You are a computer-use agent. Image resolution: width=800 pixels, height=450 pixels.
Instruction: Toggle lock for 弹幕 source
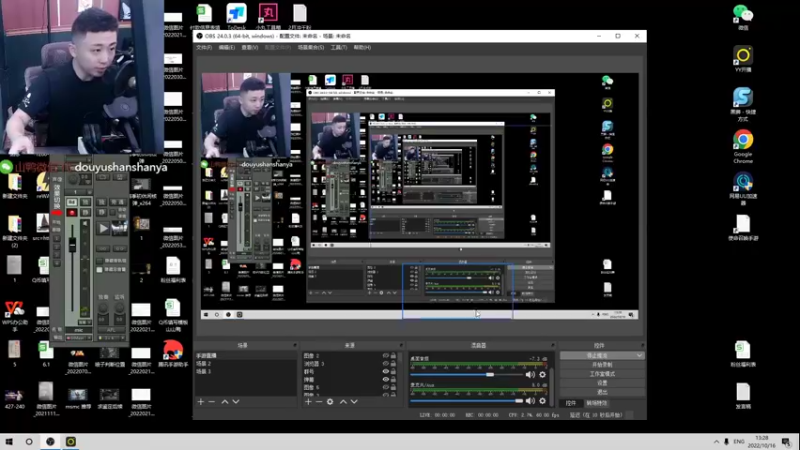click(393, 380)
